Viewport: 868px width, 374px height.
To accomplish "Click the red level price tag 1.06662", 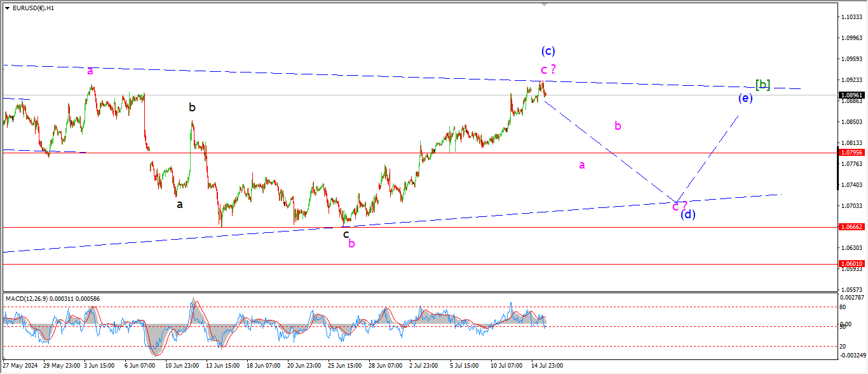I will [851, 227].
